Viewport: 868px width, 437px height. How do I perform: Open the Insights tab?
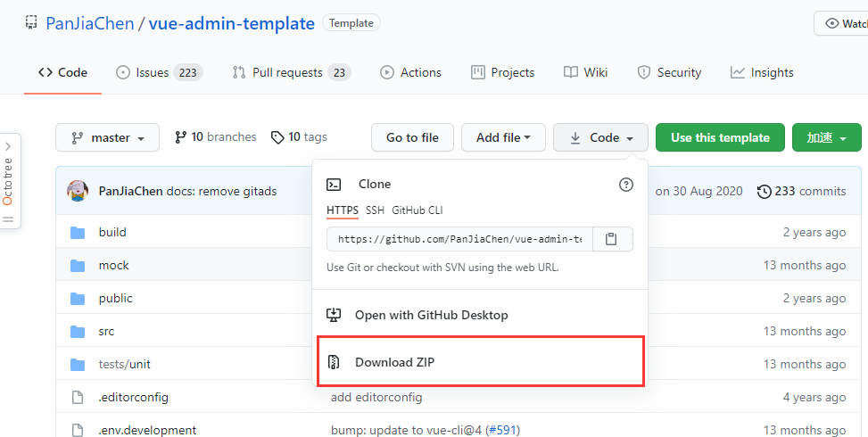[x=761, y=72]
